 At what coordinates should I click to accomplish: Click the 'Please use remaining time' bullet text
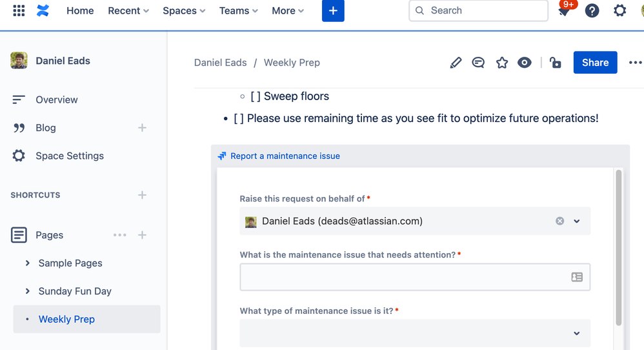416,118
